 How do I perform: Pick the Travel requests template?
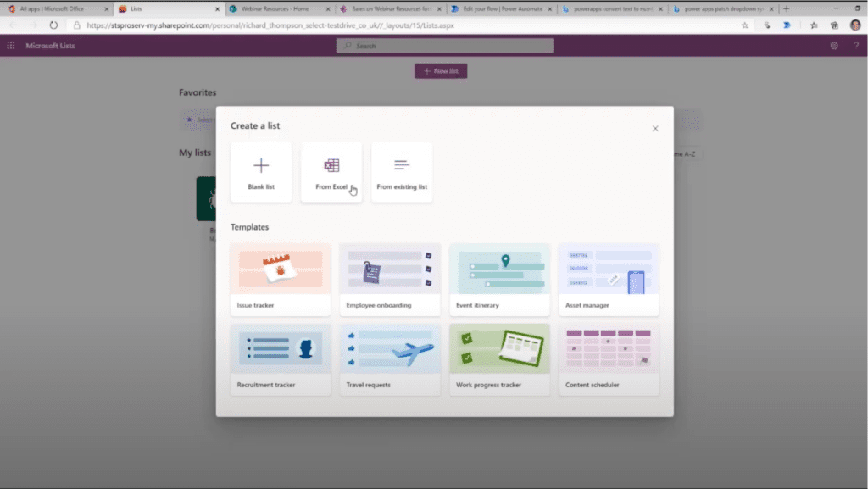tap(390, 359)
